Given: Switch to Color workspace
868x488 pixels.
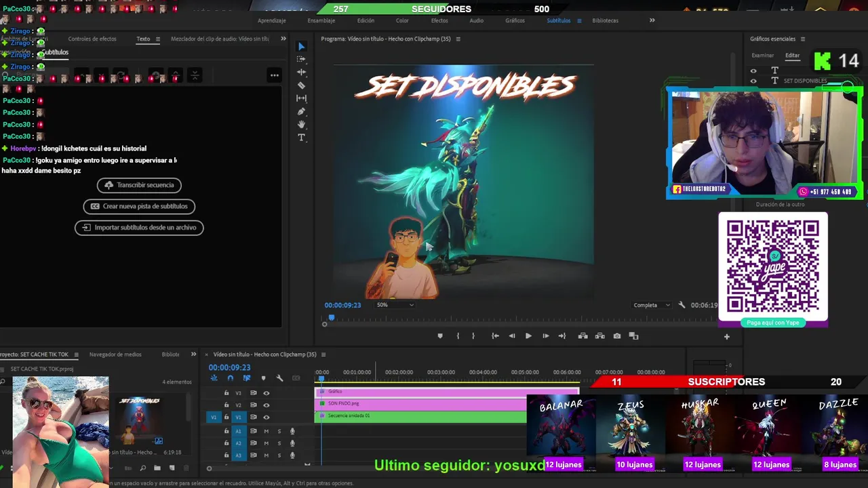Looking at the screenshot, I should point(402,20).
